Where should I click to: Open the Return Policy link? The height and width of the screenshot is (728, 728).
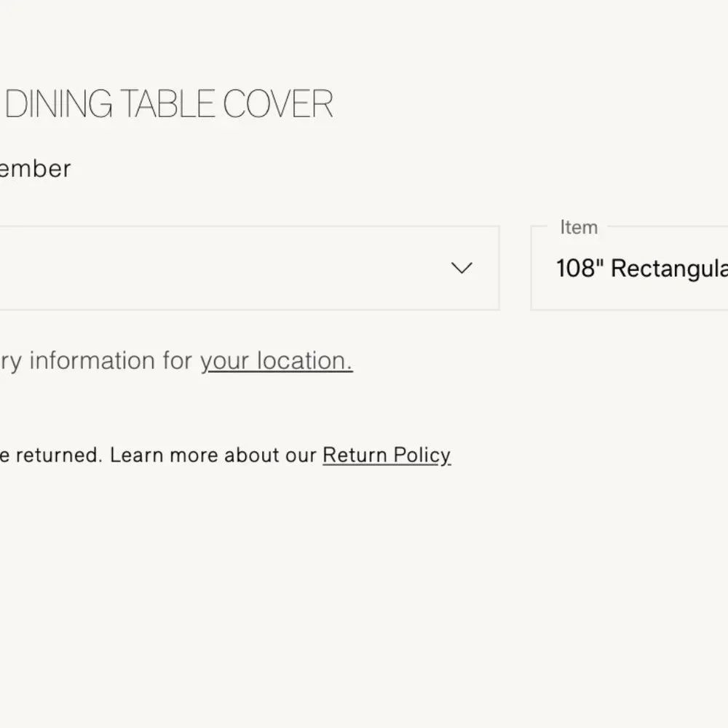387,455
